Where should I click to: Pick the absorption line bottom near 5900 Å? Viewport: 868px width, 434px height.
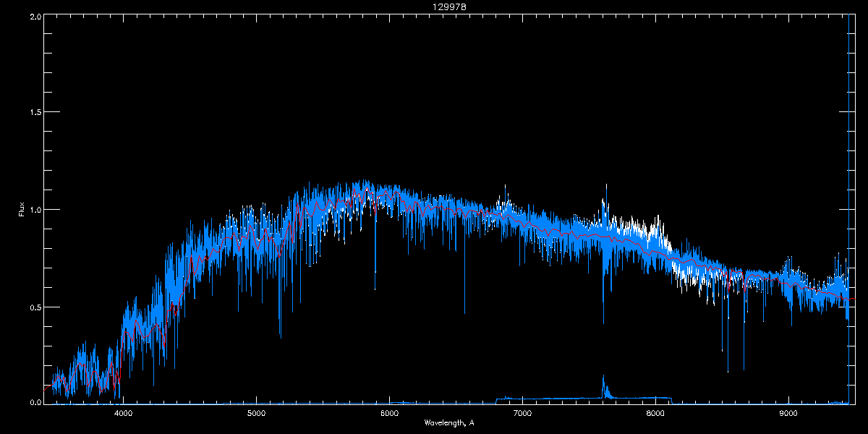(375, 289)
